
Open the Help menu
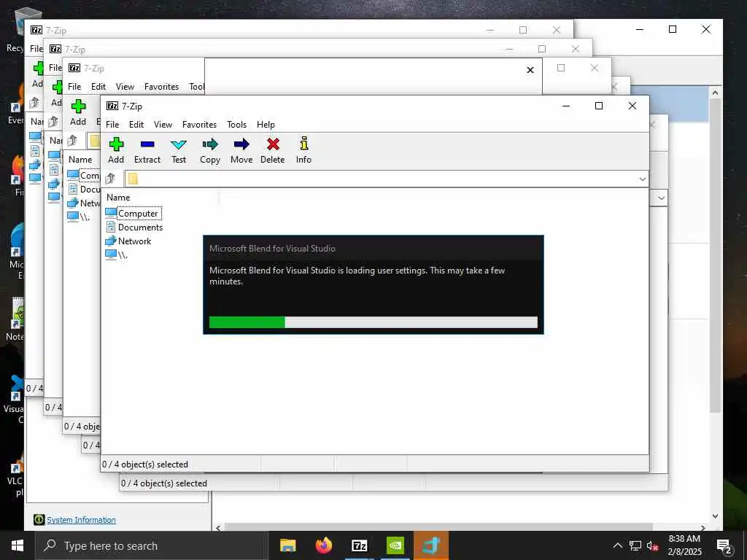pos(266,124)
